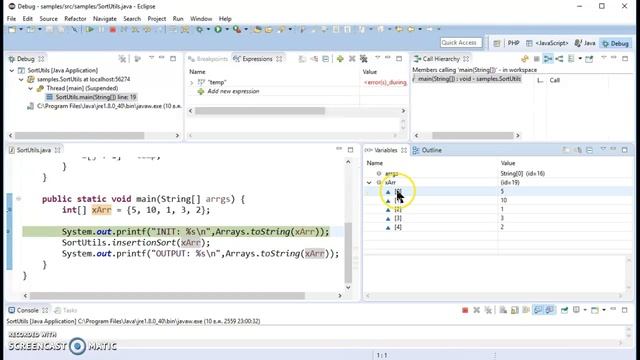Switch to the Java perspective

coord(585,43)
